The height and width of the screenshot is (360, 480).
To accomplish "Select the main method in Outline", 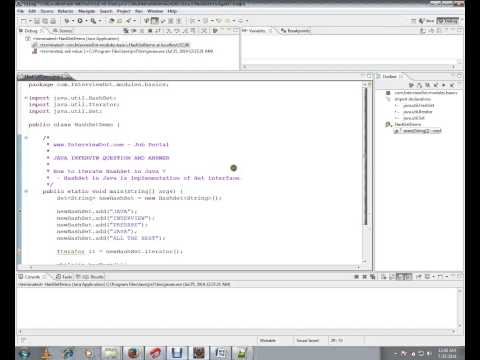I will tap(418, 131).
